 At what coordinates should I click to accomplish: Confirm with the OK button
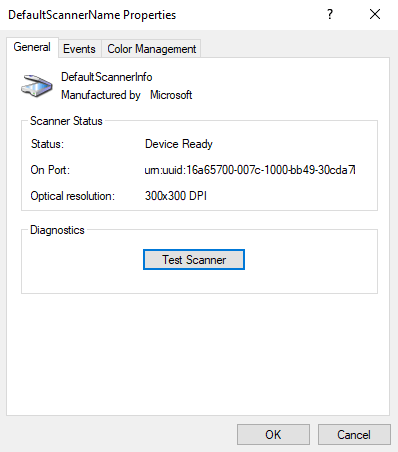tap(273, 434)
